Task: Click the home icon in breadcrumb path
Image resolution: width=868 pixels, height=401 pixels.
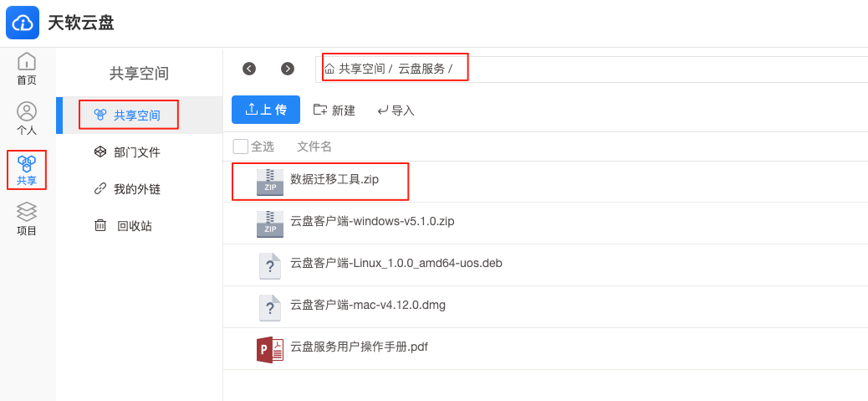Action: [x=329, y=69]
